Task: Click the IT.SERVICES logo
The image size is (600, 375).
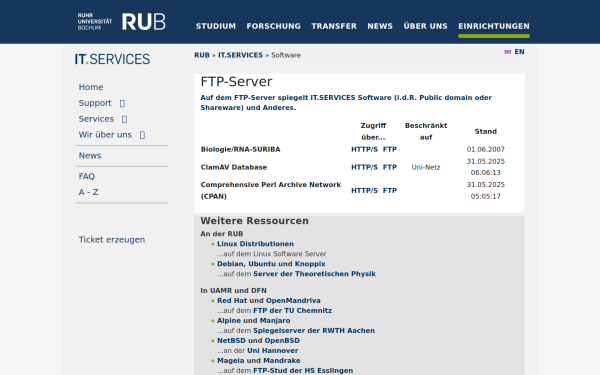Action: click(112, 59)
